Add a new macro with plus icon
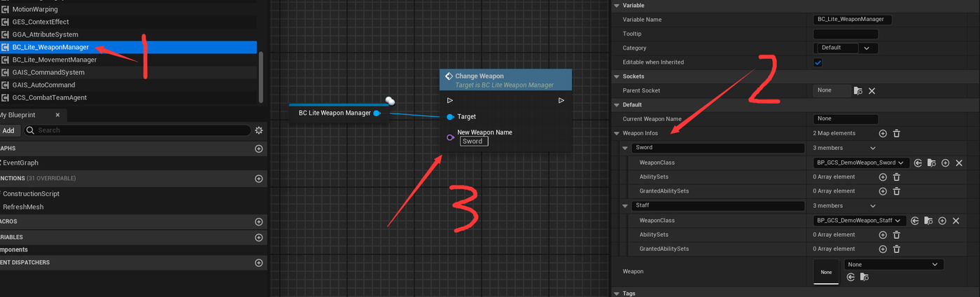Viewport: 980px width, 297px height. coord(259,221)
